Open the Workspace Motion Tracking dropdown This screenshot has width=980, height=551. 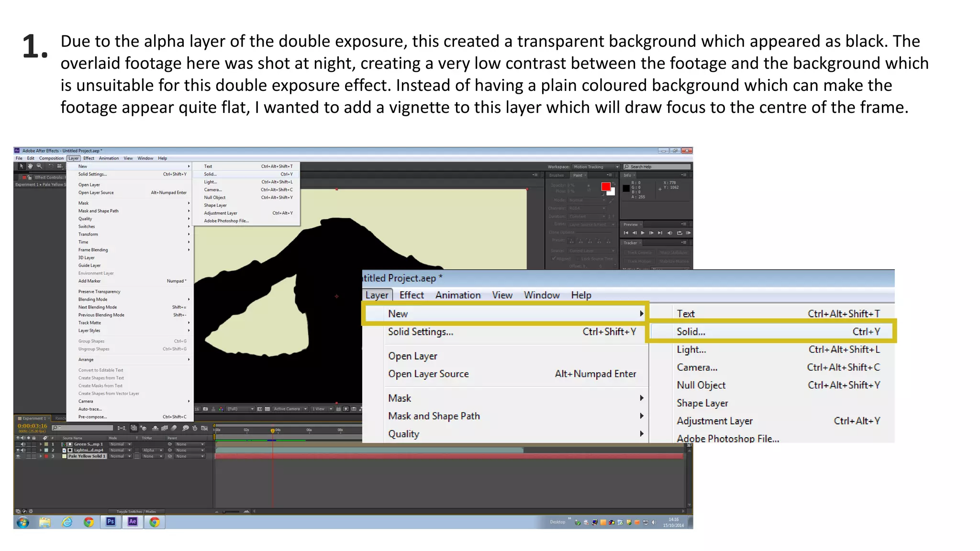click(x=596, y=167)
